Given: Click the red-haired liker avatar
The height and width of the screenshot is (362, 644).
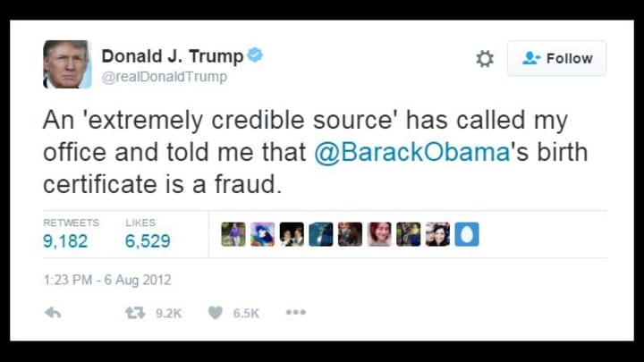Looking at the screenshot, I should coord(379,234).
